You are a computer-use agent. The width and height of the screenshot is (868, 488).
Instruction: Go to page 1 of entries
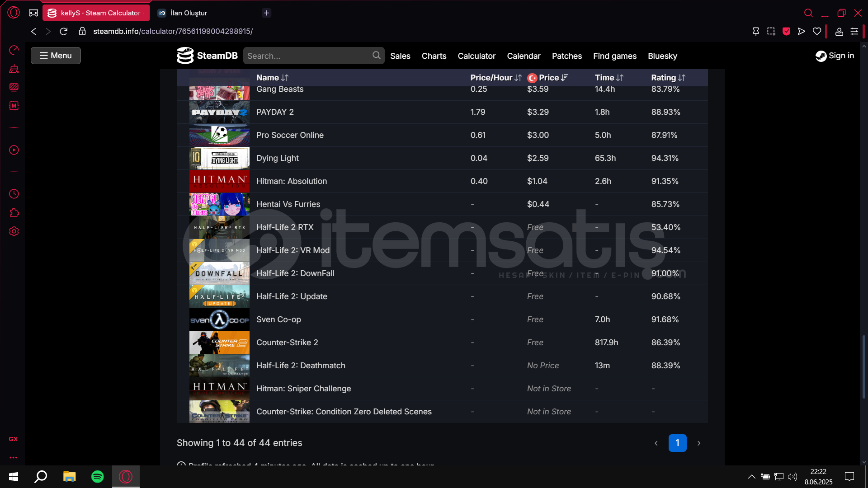[x=677, y=443]
